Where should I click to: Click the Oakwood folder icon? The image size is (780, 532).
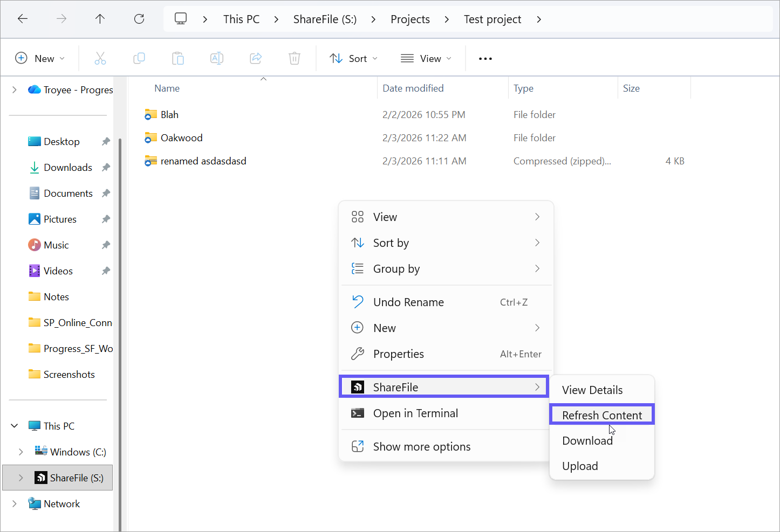150,138
